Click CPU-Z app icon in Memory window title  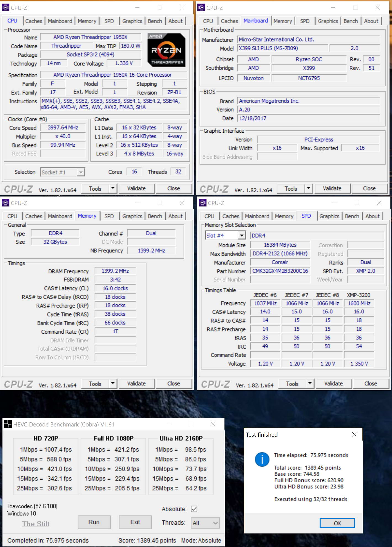pyautogui.click(x=5, y=203)
